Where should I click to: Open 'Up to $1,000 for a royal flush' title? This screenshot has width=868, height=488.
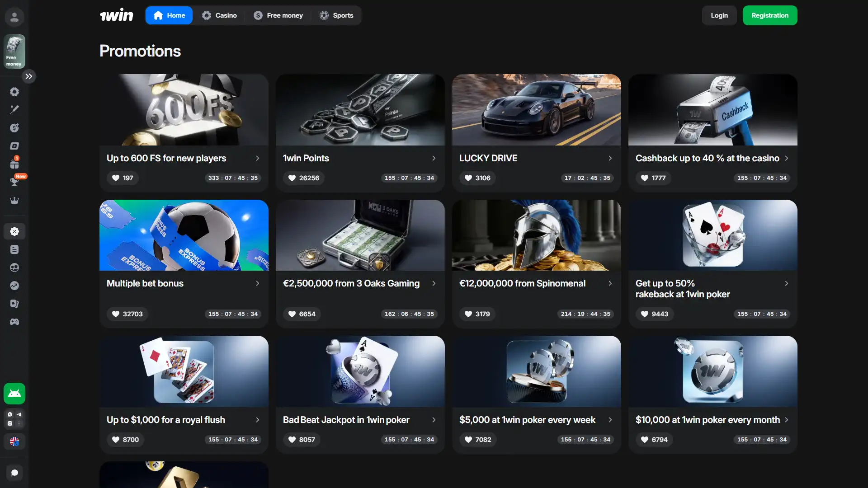click(166, 420)
